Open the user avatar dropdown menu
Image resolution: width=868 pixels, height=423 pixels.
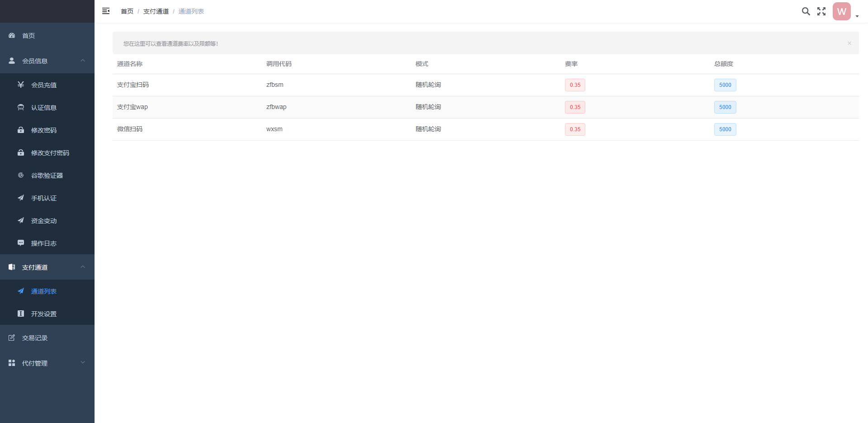(x=841, y=11)
